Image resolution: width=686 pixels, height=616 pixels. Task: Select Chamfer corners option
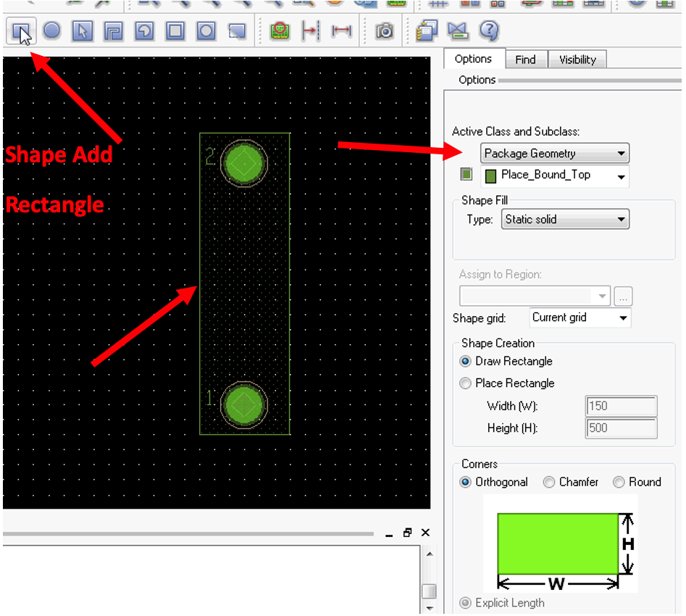(549, 483)
